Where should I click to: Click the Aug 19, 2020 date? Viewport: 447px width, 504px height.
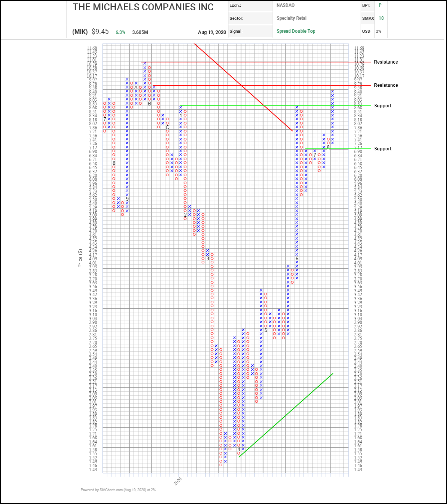[212, 32]
